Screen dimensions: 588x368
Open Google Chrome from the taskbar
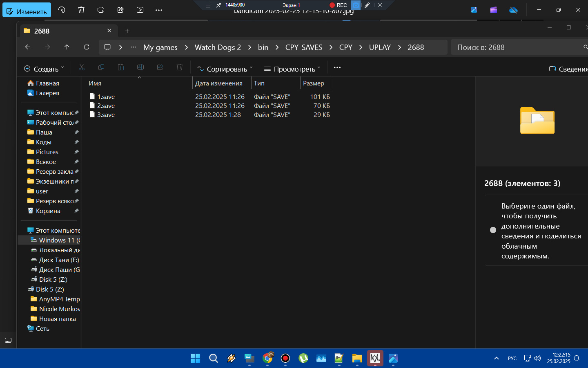click(267, 358)
